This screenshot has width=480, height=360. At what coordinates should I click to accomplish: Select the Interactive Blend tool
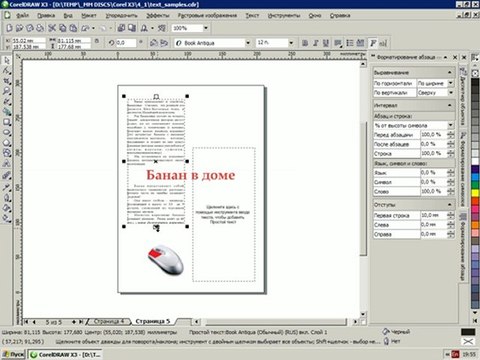(x=6, y=176)
